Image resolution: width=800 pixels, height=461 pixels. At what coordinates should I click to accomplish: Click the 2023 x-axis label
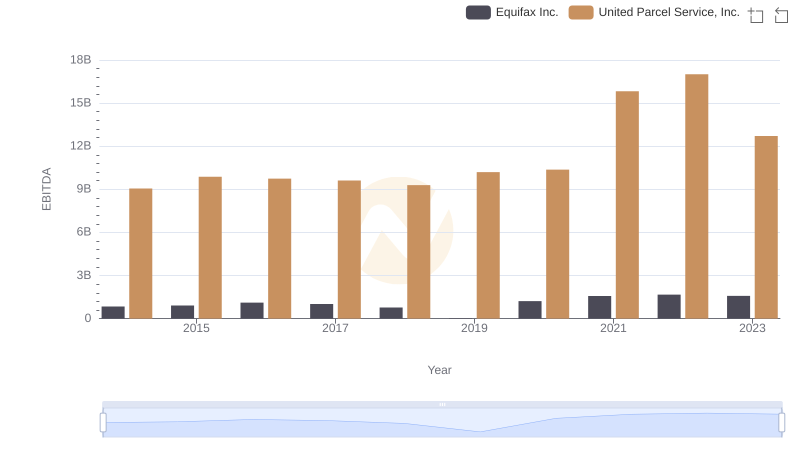(x=752, y=328)
